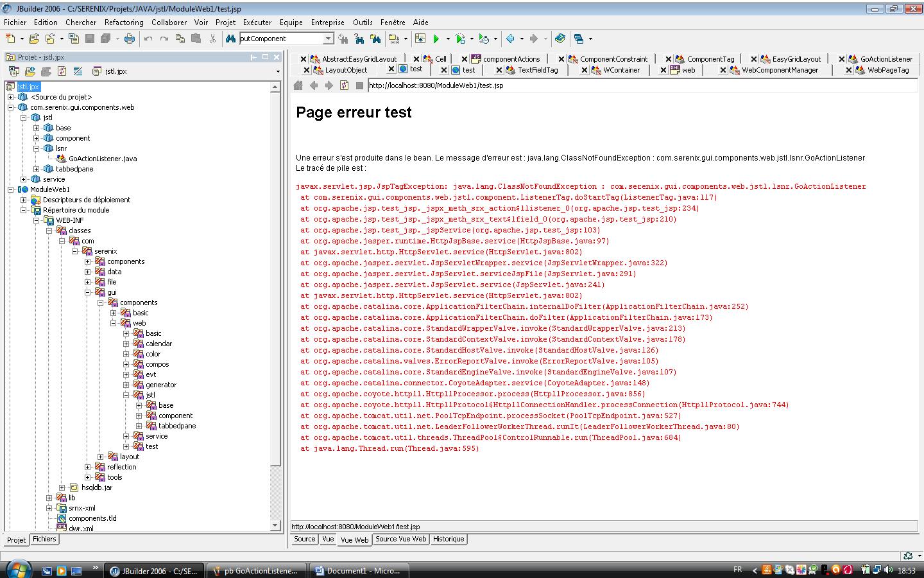Stop loading in the web view

(x=359, y=85)
